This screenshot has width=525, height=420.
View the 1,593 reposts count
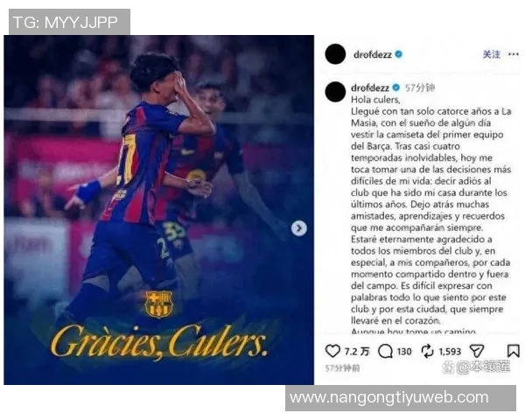(x=450, y=352)
